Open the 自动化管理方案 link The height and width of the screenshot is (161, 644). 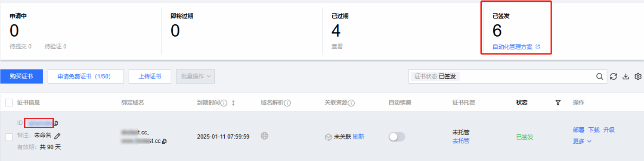(516, 47)
